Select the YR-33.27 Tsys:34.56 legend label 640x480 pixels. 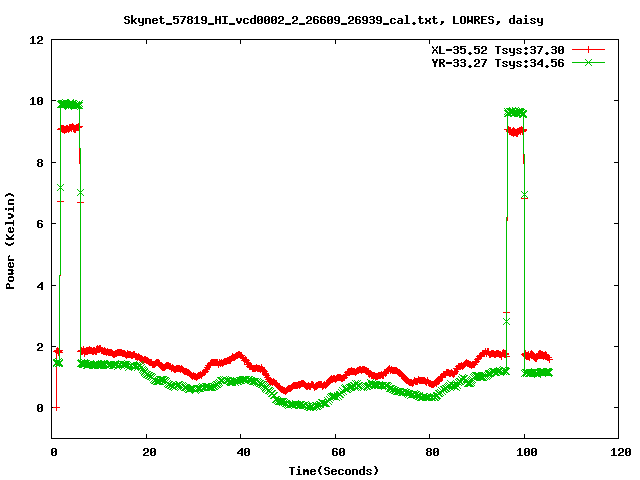tap(498, 63)
